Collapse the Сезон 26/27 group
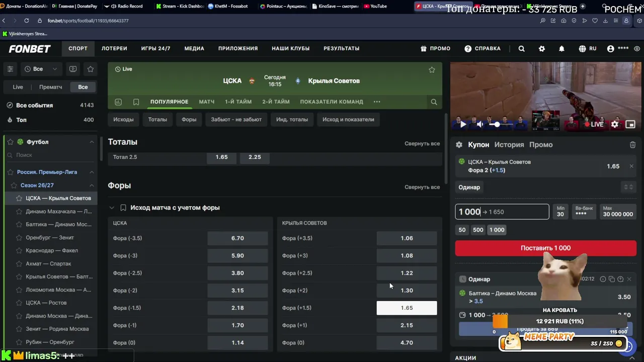Viewport: 644px width, 362px height. point(92,186)
